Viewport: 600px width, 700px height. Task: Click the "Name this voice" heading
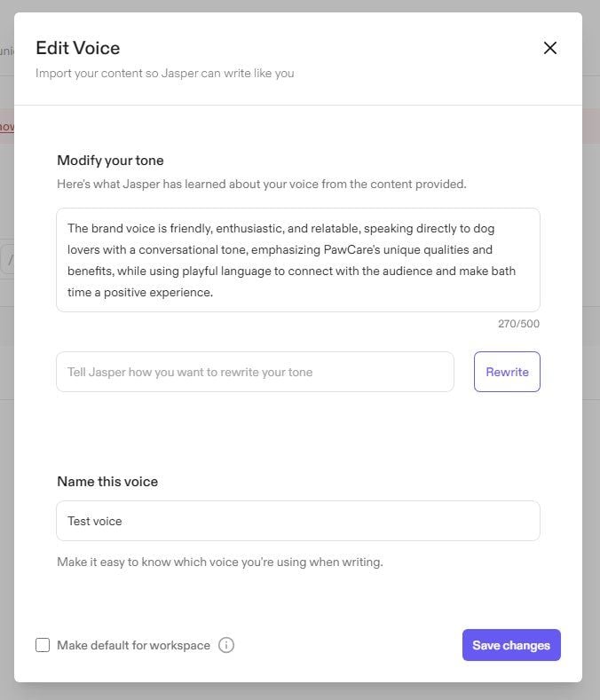(x=107, y=482)
